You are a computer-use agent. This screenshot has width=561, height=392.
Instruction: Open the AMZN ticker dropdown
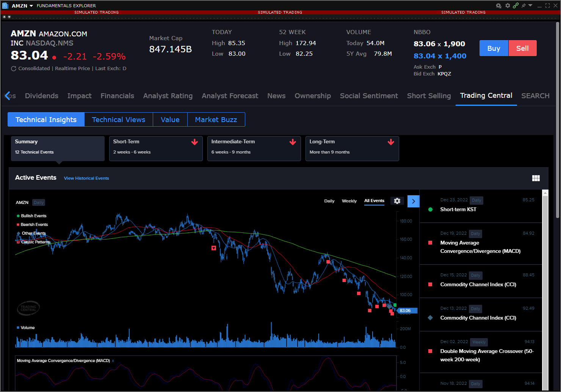point(31,6)
